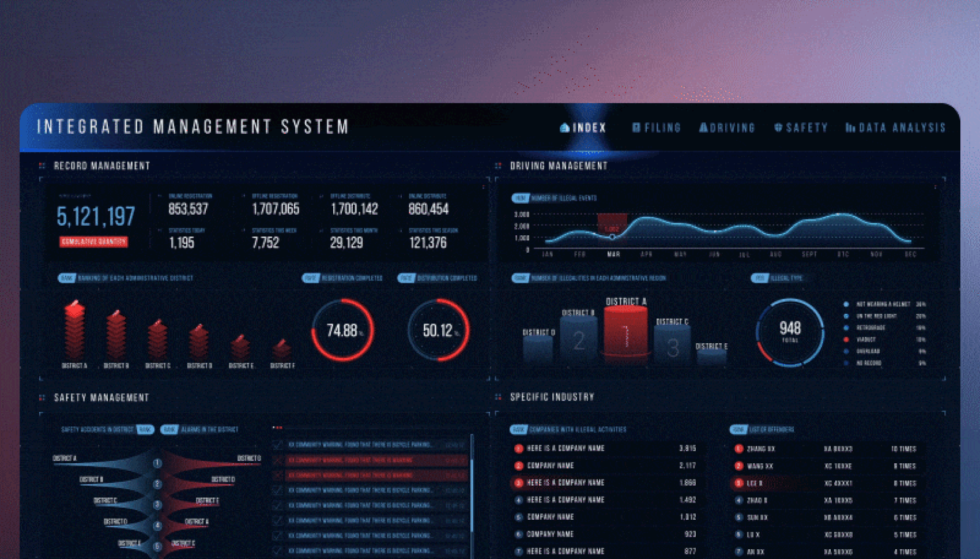Toggle checkbox of first community warning row
The width and height of the screenshot is (980, 559).
pos(278,445)
